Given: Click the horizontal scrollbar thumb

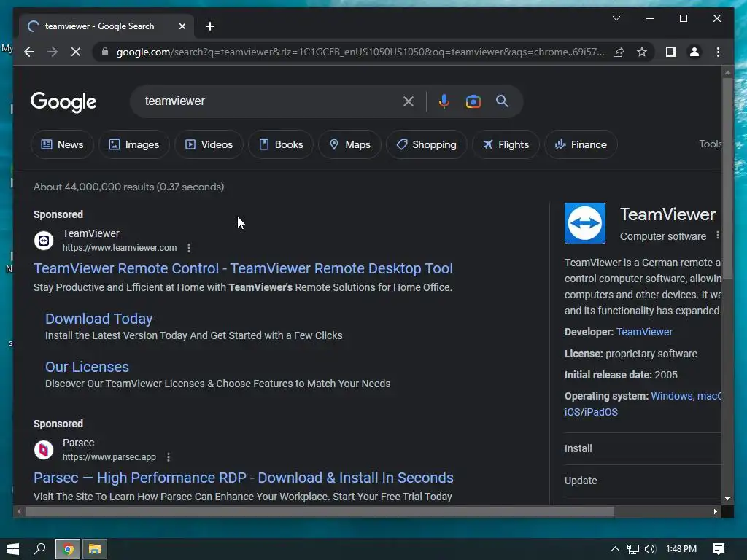Looking at the screenshot, I should pyautogui.click(x=320, y=511).
